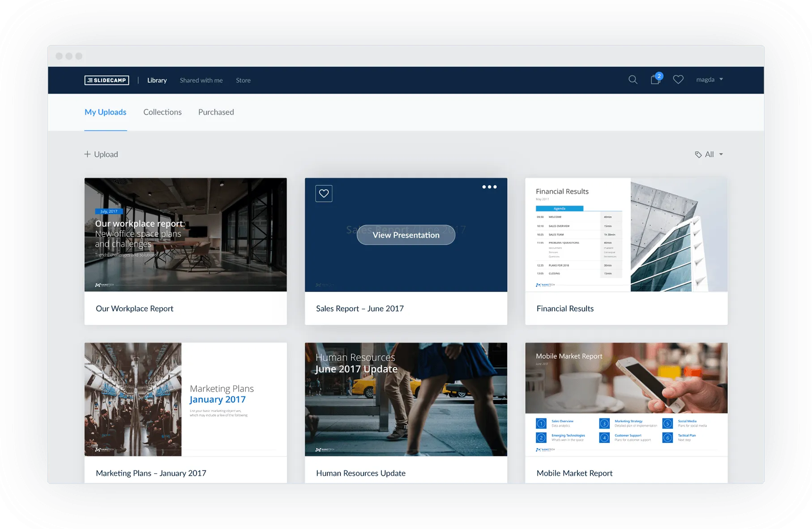Viewport: 812px width, 529px height.
Task: Open the shopping cart with badge
Action: click(x=656, y=79)
